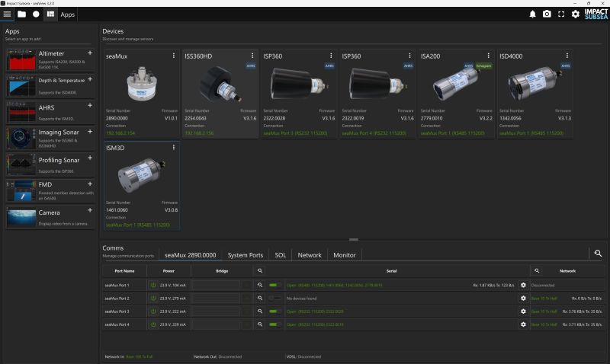Viewport: 610px width, 364px height.
Task: Open the Network tab in Comms
Action: (310, 255)
